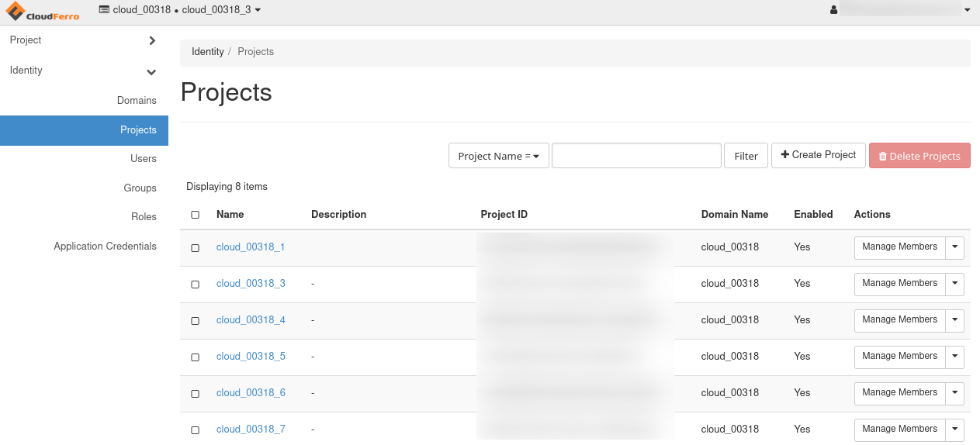The image size is (980, 445).
Task: Check the box for cloud_00318_1
Action: click(x=196, y=248)
